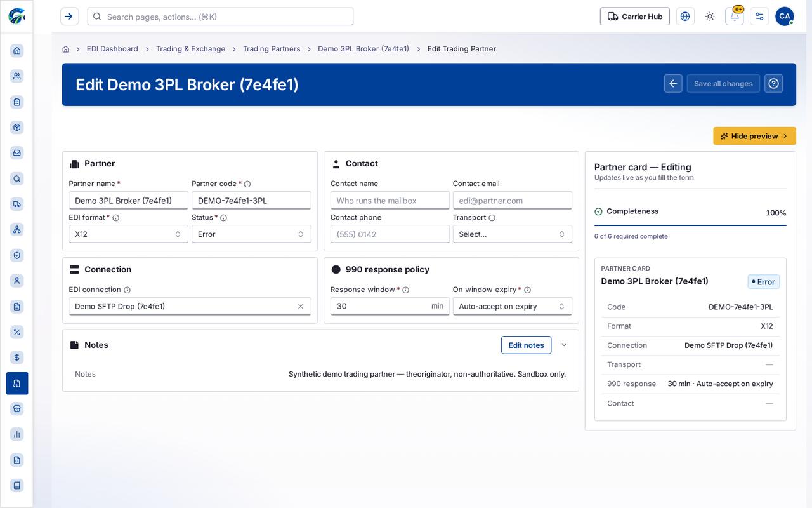Click the settings sliders icon in top bar

pos(759,17)
